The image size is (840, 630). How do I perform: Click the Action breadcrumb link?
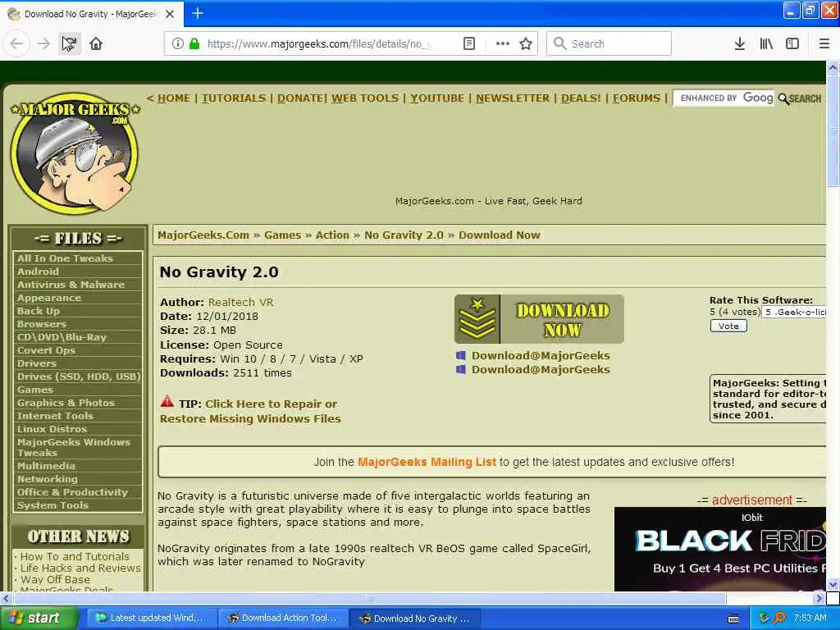pos(332,235)
